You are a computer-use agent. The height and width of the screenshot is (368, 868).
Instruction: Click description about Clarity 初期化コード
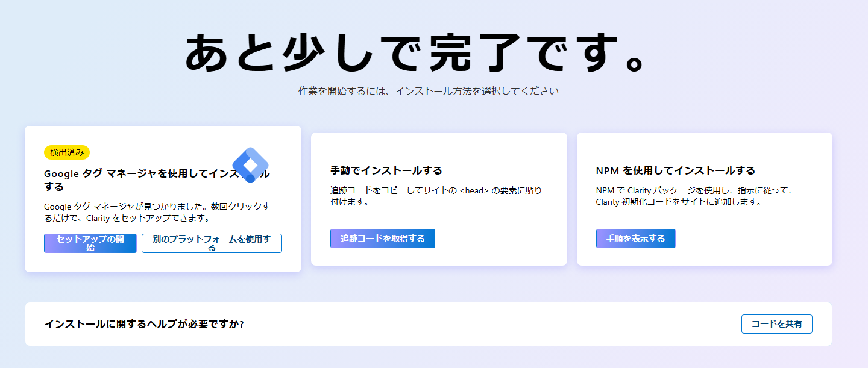tap(694, 196)
